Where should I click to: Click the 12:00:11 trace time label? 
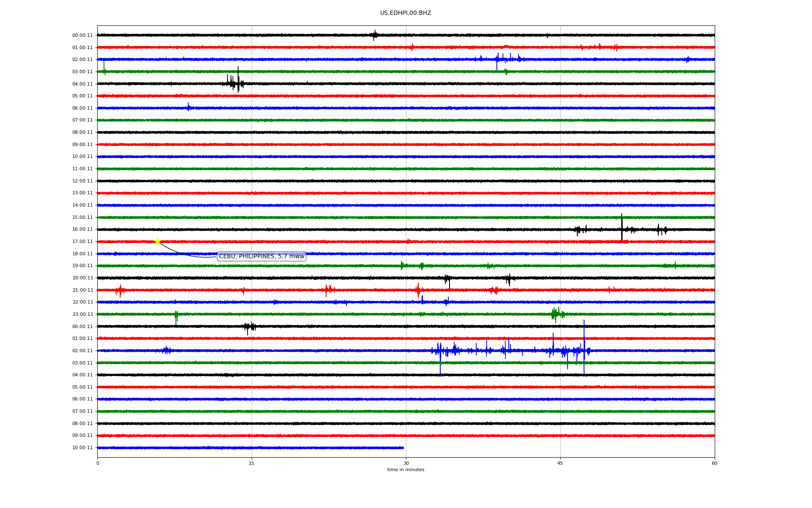coord(82,181)
